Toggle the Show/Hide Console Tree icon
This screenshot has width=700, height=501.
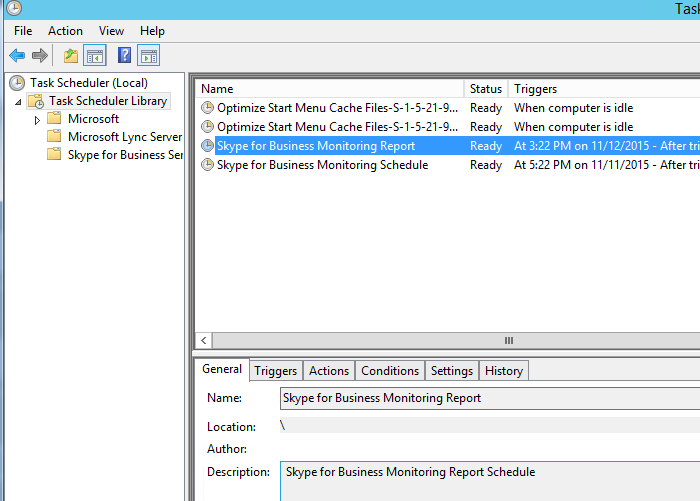coord(95,55)
